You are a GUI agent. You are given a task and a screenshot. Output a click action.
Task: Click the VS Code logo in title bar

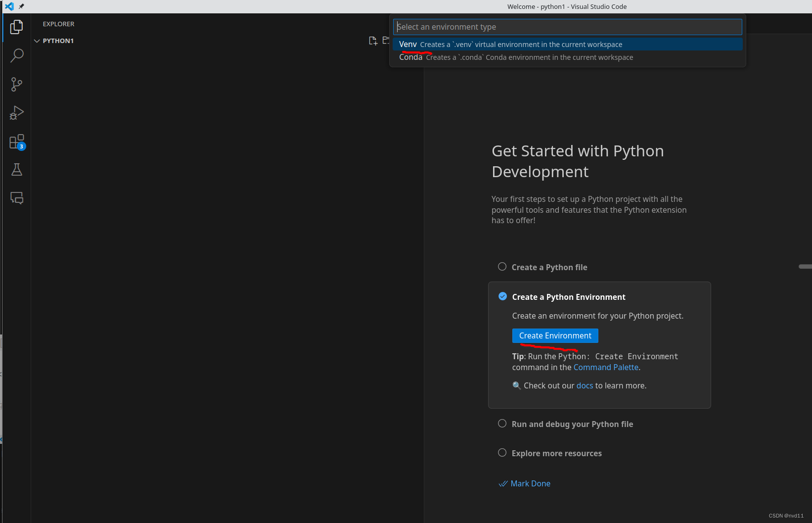point(9,6)
